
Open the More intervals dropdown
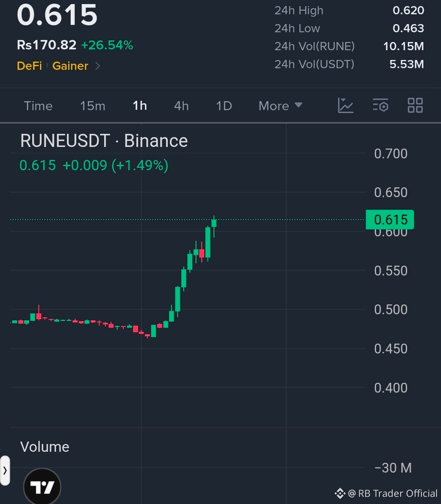pos(281,106)
